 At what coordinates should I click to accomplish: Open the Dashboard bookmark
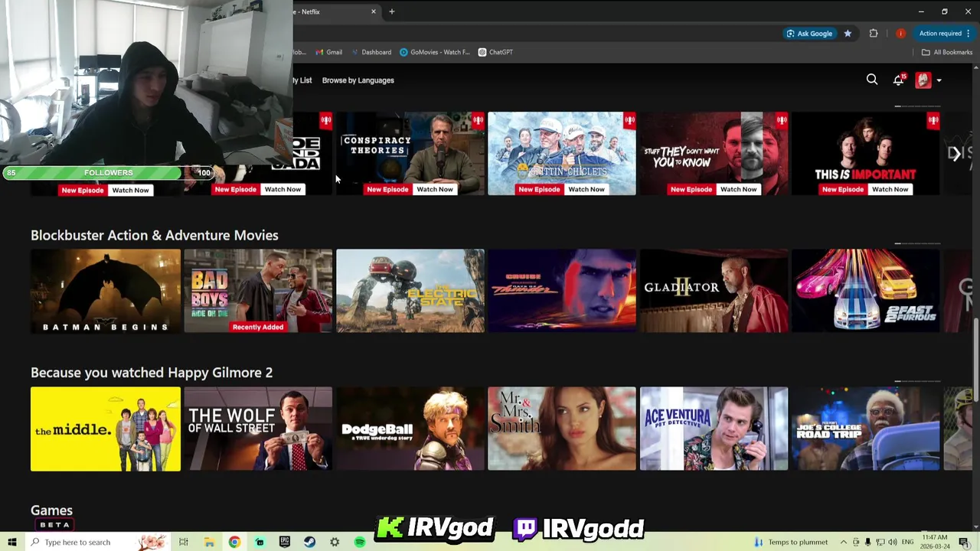click(371, 52)
